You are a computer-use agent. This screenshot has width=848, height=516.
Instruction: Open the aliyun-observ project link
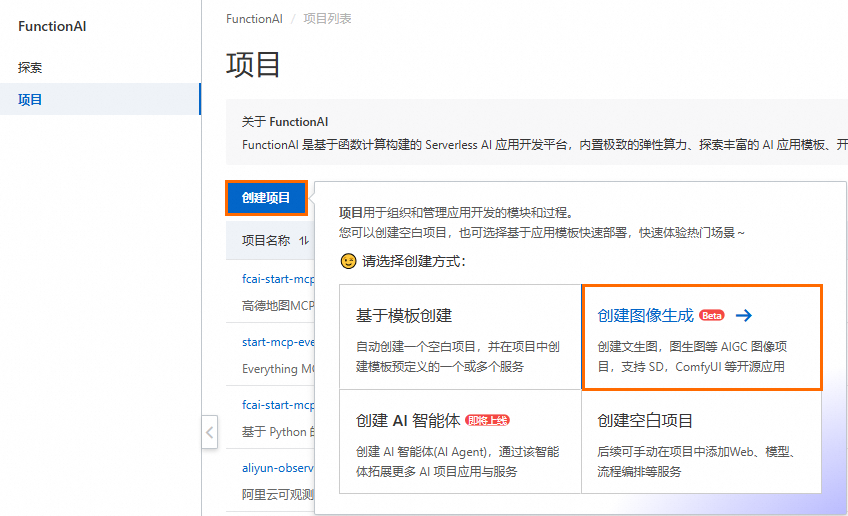[x=278, y=468]
